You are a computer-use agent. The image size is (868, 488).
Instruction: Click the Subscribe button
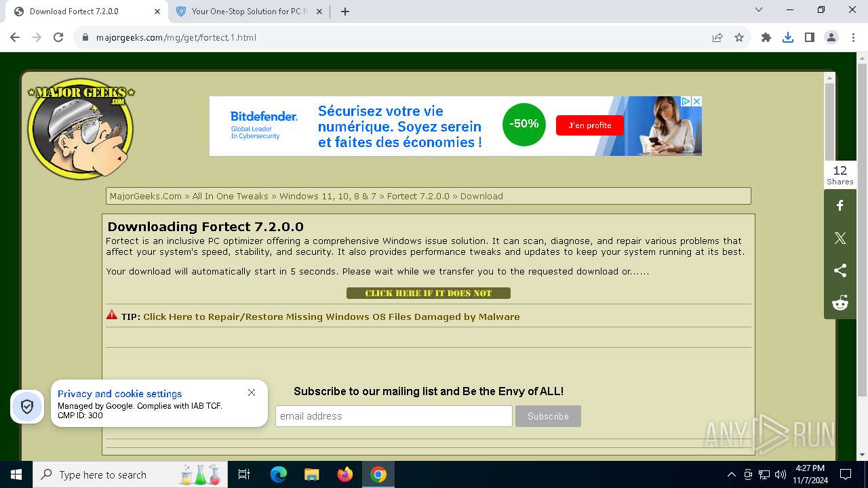point(548,416)
